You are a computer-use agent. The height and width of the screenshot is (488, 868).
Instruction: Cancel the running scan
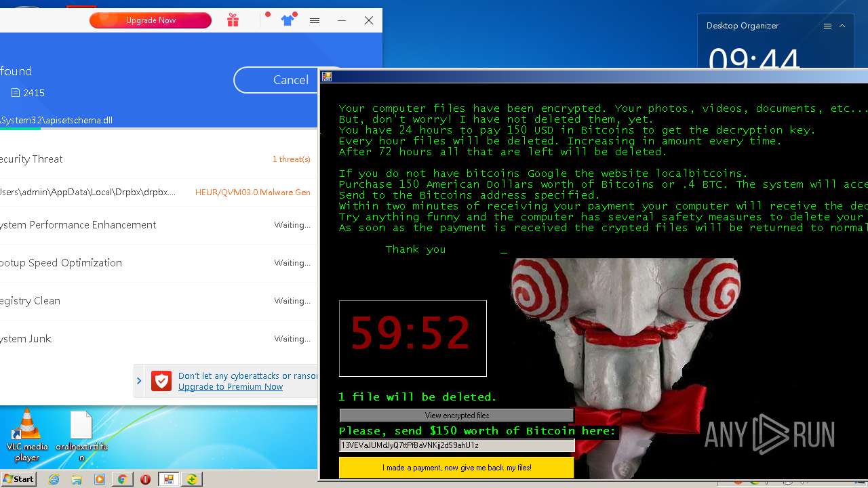coord(290,80)
